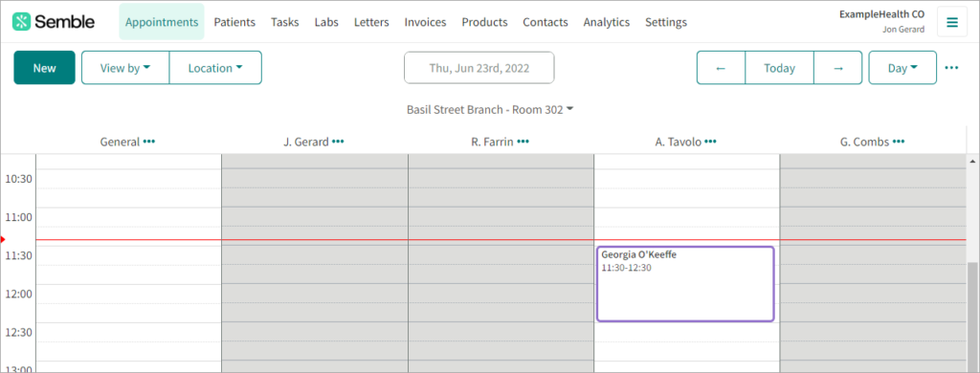This screenshot has width=980, height=373.
Task: Switch to the Patients tab
Action: [x=234, y=22]
